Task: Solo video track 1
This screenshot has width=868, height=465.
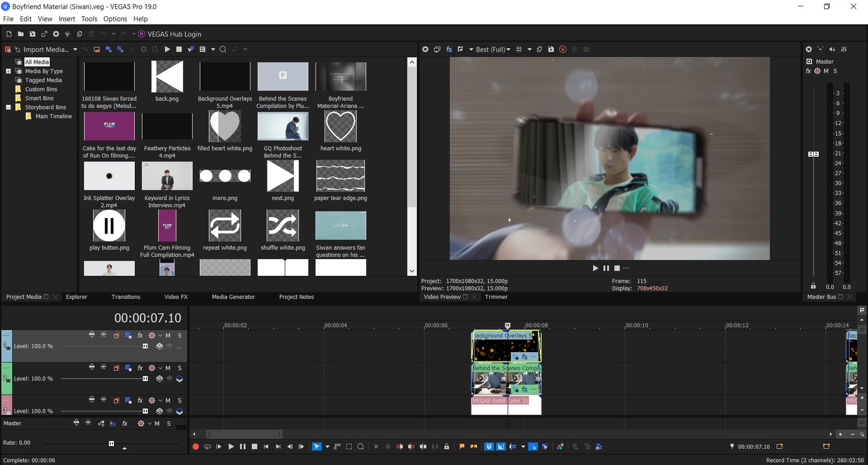Action: 179,335
